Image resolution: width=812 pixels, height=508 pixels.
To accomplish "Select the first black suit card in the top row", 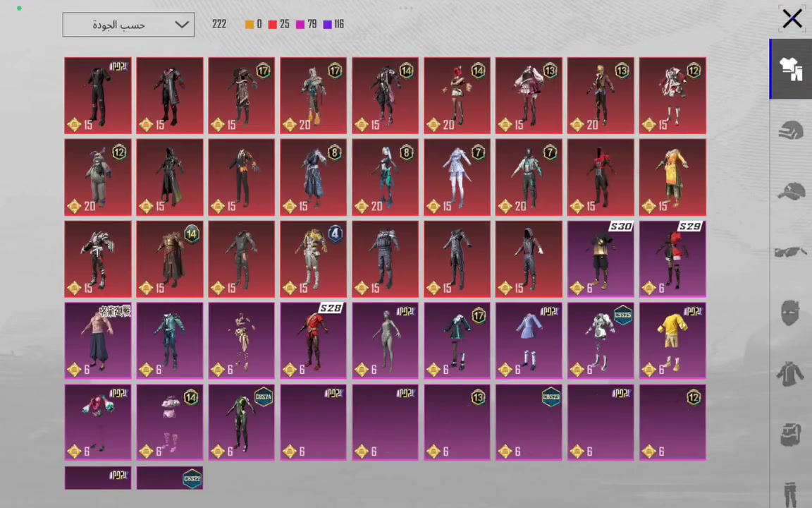I will click(98, 95).
